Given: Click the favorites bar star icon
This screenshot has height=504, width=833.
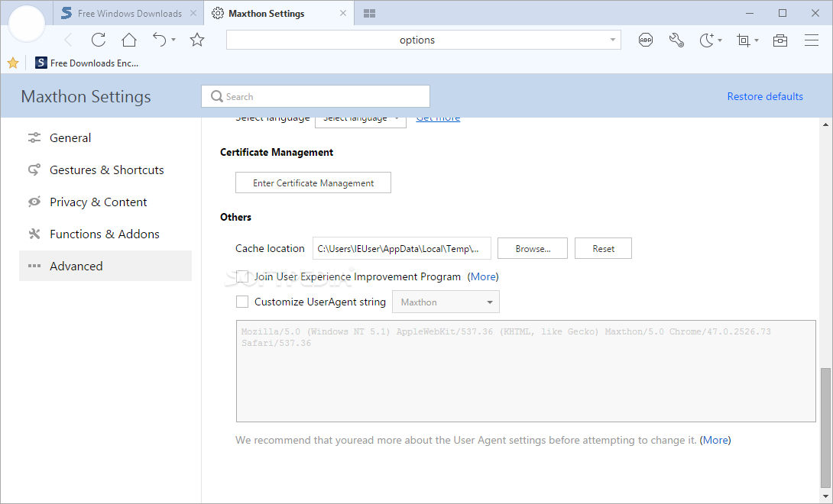Looking at the screenshot, I should (x=13, y=63).
